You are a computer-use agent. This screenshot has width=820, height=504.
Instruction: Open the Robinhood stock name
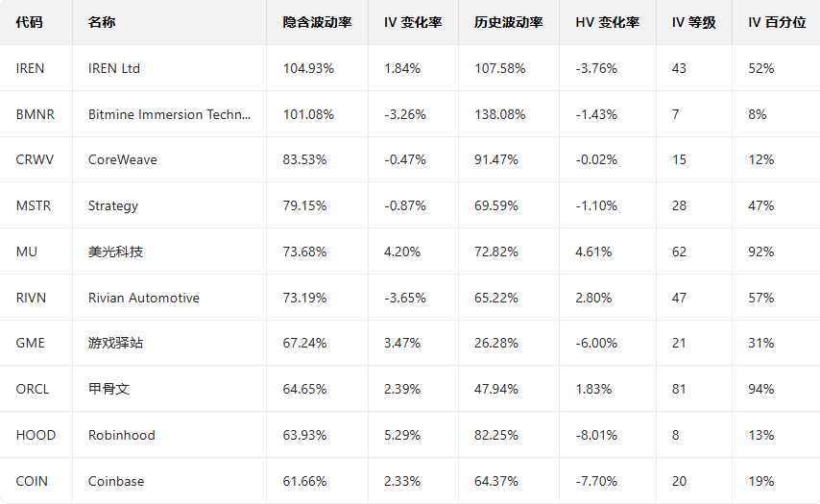pyautogui.click(x=122, y=435)
